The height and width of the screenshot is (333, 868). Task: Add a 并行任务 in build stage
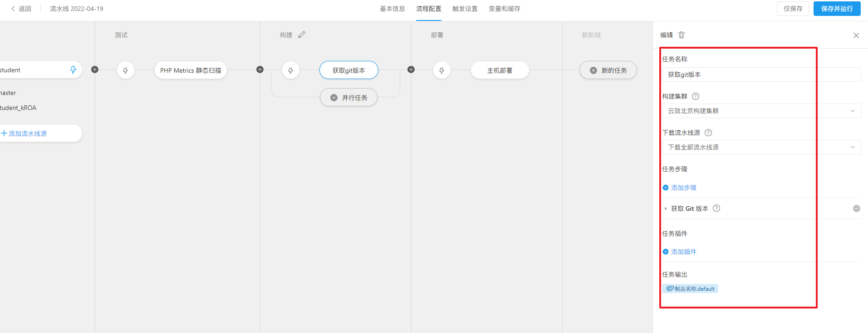click(348, 97)
